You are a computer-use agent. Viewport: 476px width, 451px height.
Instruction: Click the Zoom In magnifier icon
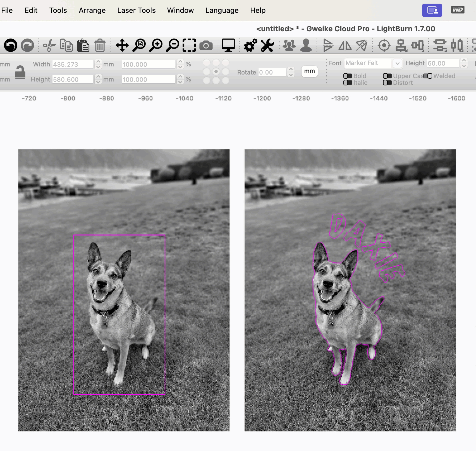pyautogui.click(x=156, y=45)
